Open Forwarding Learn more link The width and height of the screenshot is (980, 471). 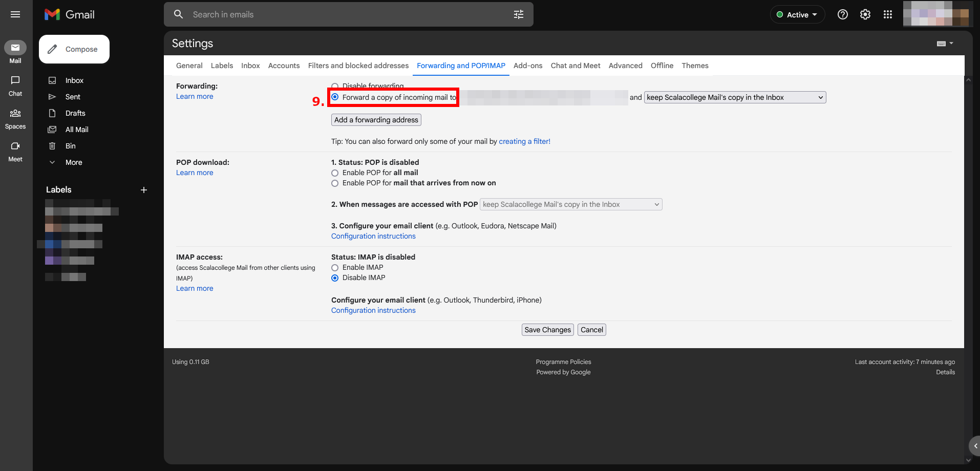pos(195,96)
